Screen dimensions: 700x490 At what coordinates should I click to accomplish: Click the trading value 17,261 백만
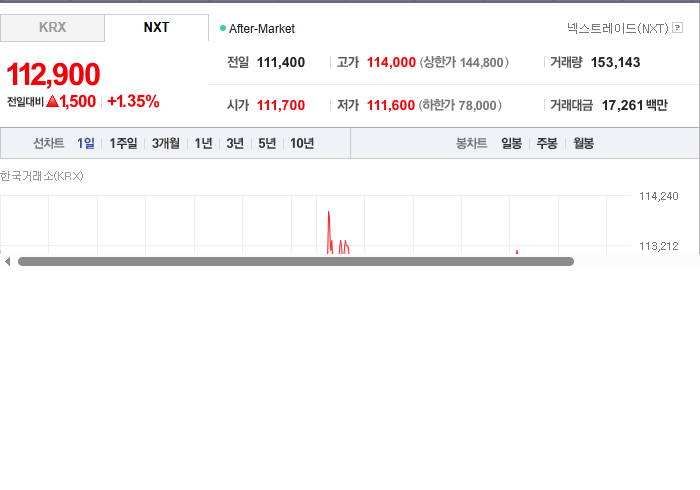tap(634, 105)
